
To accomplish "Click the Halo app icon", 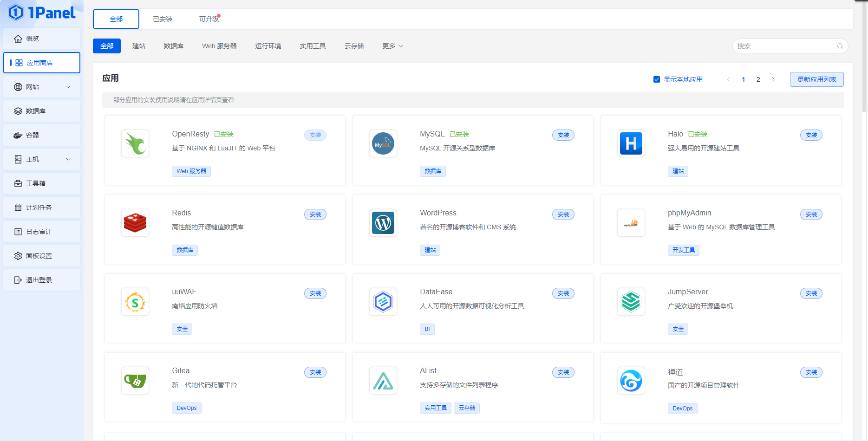I will pos(631,143).
